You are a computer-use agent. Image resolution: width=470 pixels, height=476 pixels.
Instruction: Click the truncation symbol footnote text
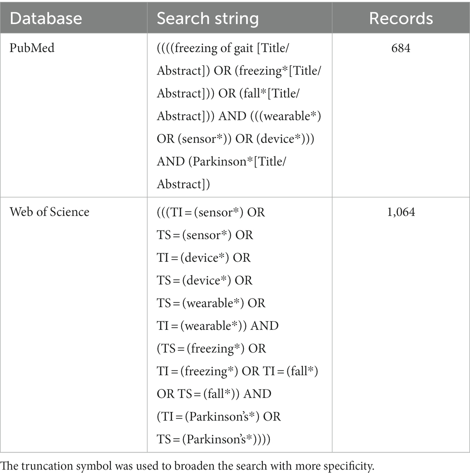[x=187, y=466]
